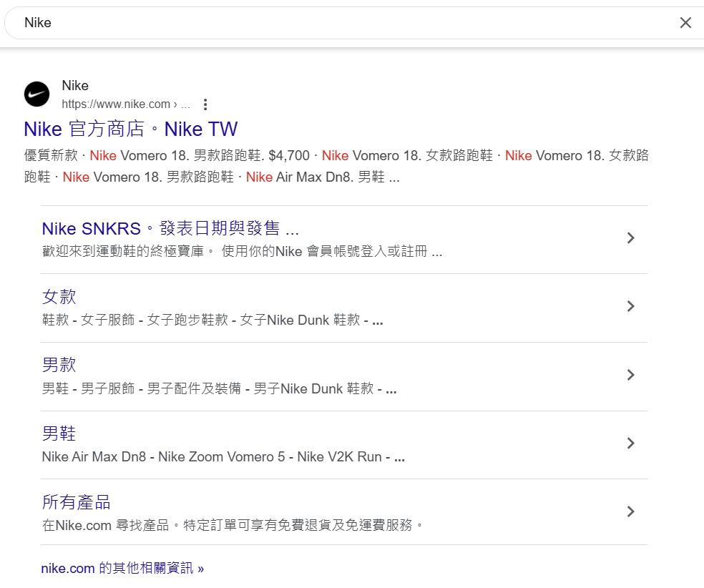Open the three-dot result options menu
The image size is (704, 588).
click(x=206, y=104)
